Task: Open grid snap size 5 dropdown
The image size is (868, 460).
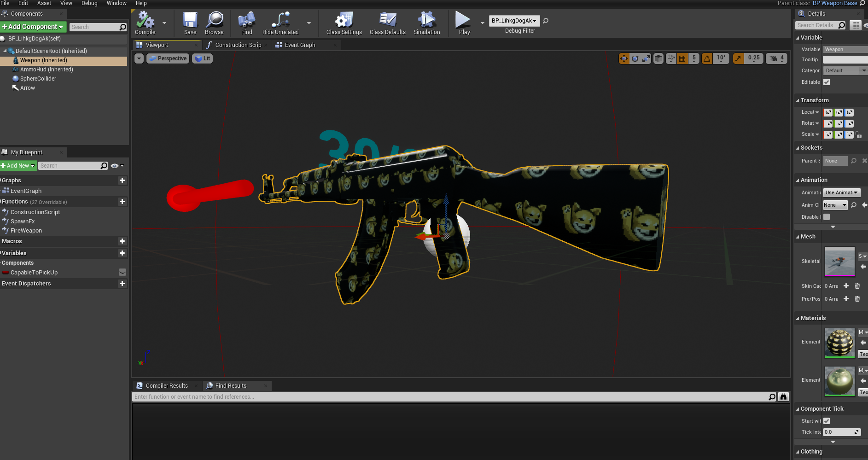Action: coord(694,58)
